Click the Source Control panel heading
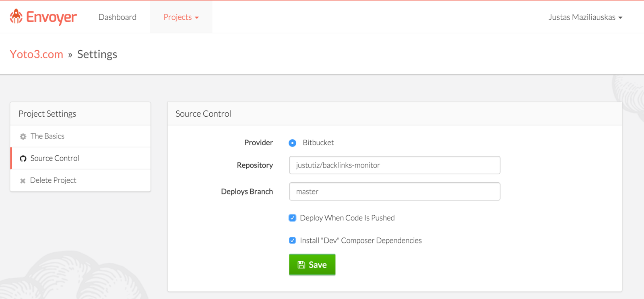This screenshot has height=299, width=644. 203,114
